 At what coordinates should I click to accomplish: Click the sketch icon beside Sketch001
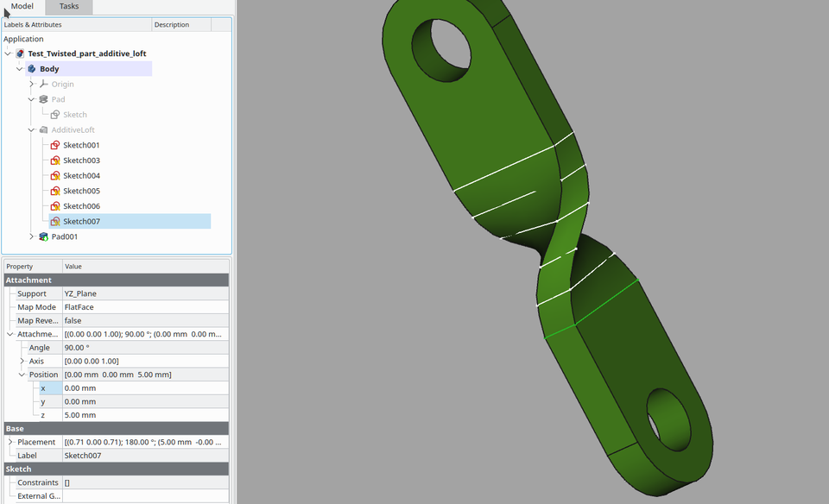(54, 145)
